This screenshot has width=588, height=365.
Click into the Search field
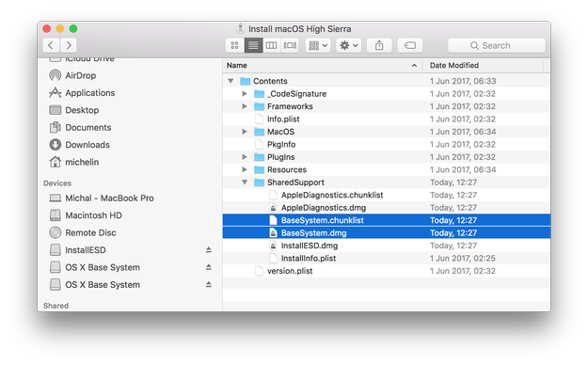click(x=496, y=45)
